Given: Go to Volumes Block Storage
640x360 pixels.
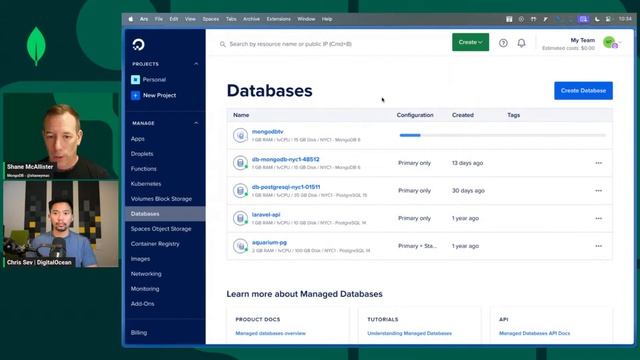Looking at the screenshot, I should click(161, 199).
